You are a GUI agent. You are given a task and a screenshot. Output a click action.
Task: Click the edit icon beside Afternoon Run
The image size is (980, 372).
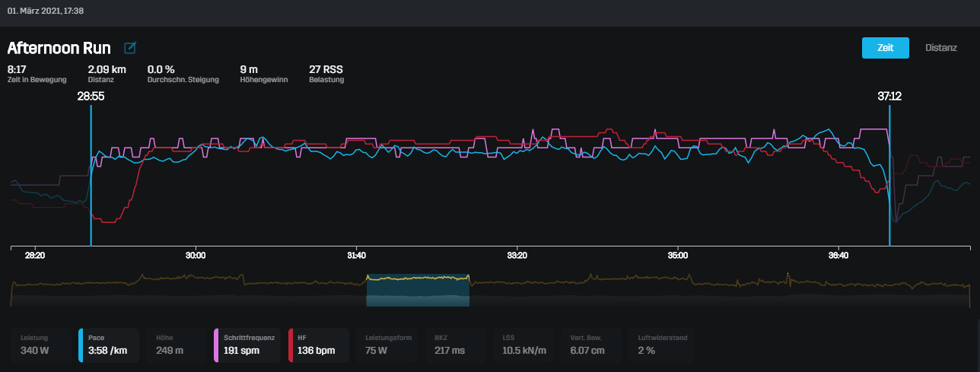click(x=130, y=49)
